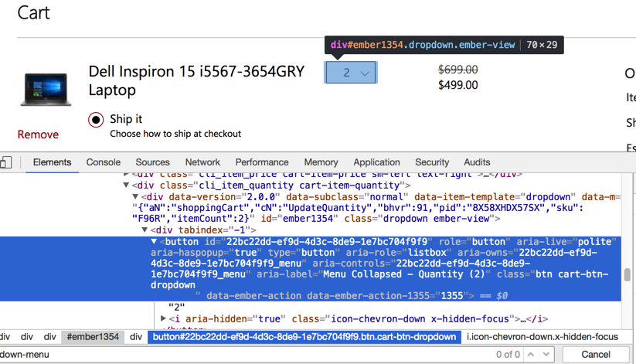Select the $499.00 sale price text
Viewport: 636px width, 364px height.
[458, 85]
